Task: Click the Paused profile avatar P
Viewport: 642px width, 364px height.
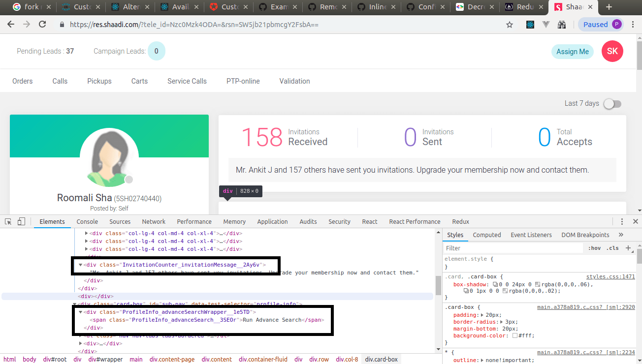Action: 617,25
